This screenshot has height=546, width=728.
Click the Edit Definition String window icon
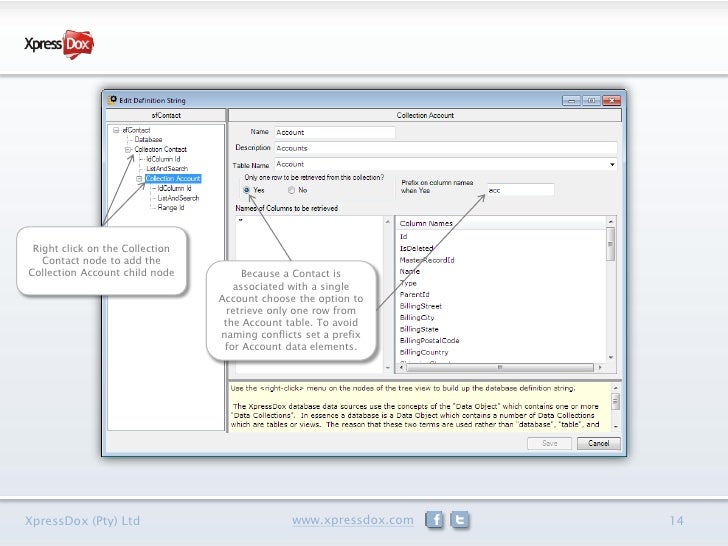coord(112,100)
